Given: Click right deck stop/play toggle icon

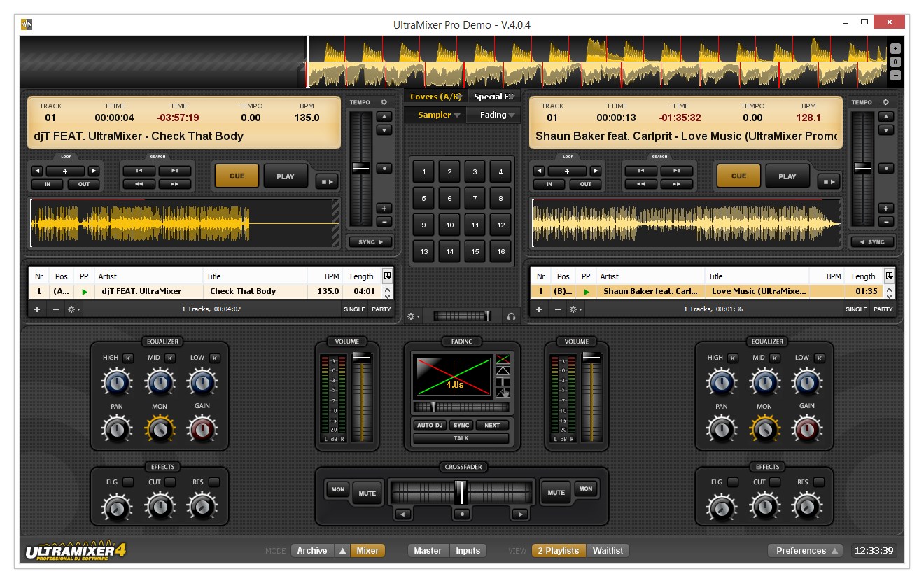Looking at the screenshot, I should click(829, 181).
